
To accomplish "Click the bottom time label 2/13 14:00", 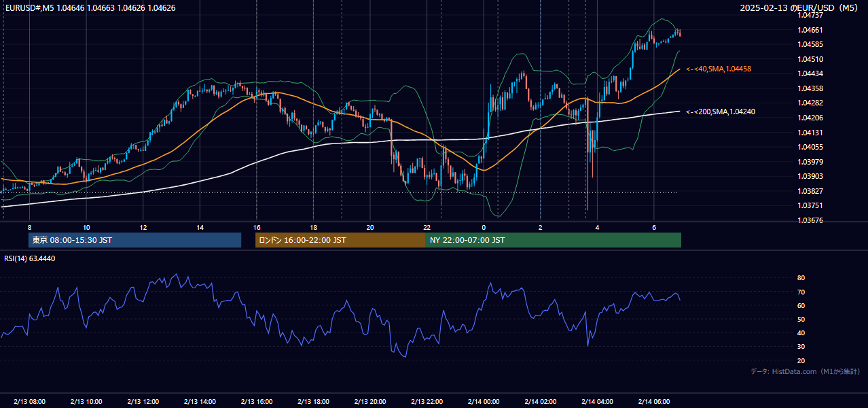I will (x=200, y=401).
